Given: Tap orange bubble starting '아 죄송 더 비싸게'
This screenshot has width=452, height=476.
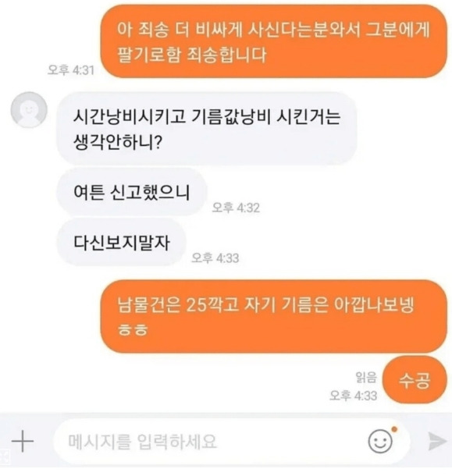Looking at the screenshot, I should [274, 41].
